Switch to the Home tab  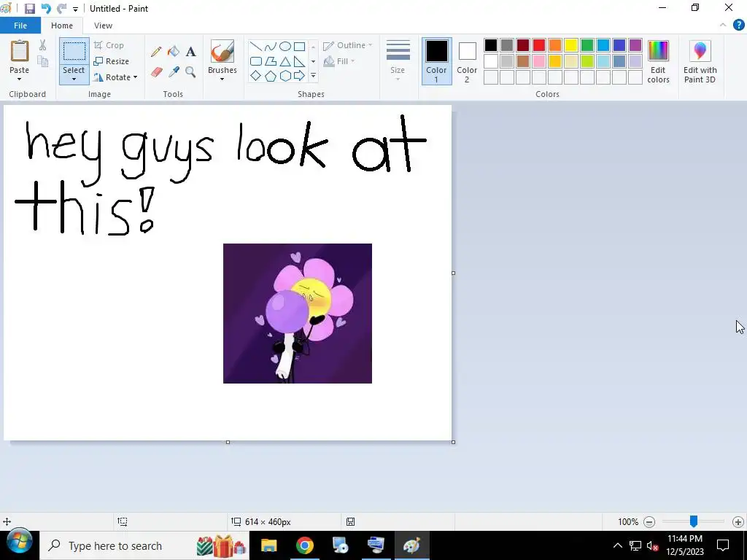pos(62,26)
